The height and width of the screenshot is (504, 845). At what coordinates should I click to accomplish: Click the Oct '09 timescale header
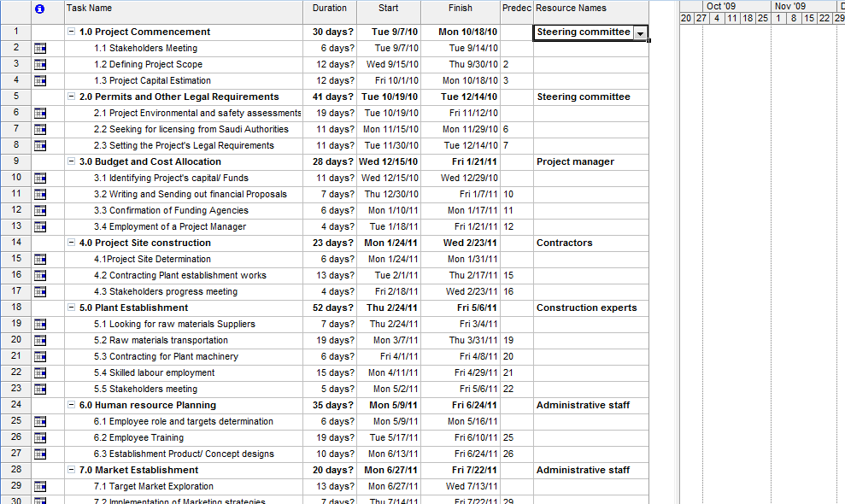tap(720, 6)
